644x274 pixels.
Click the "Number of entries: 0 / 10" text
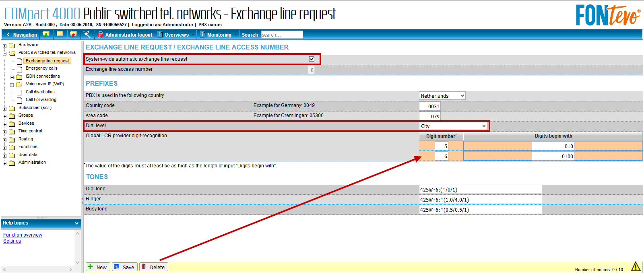[599, 270]
